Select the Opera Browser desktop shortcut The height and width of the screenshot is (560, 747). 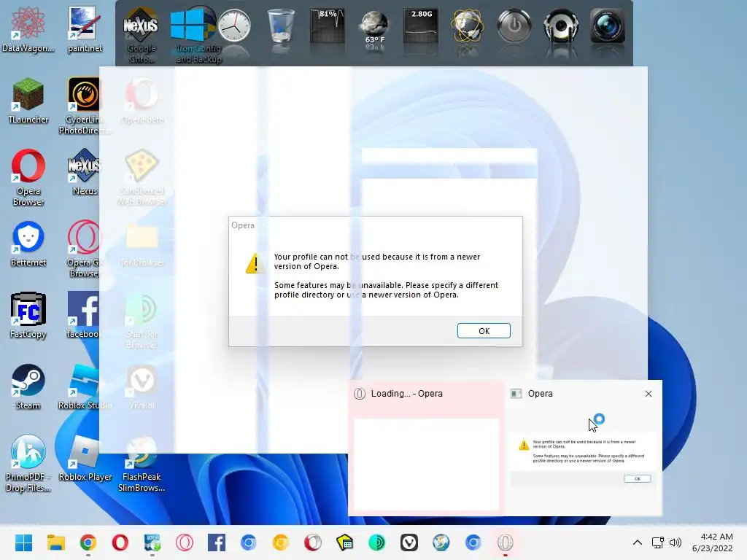[28, 178]
